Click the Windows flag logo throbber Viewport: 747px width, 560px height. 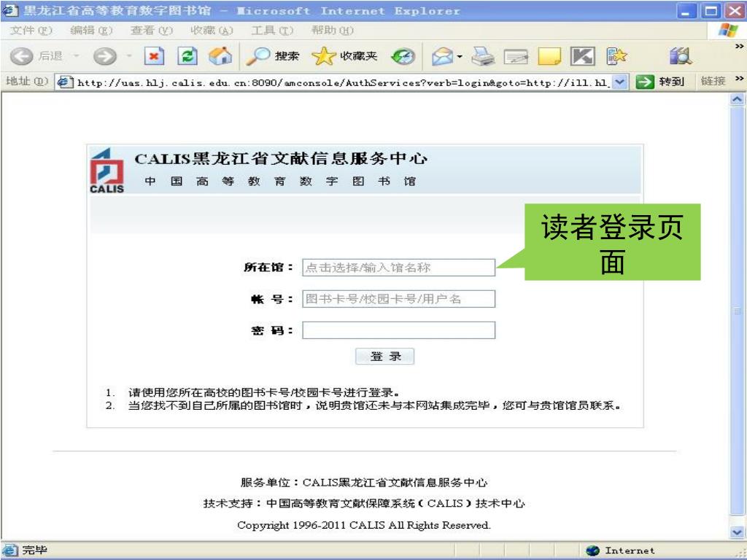(729, 31)
